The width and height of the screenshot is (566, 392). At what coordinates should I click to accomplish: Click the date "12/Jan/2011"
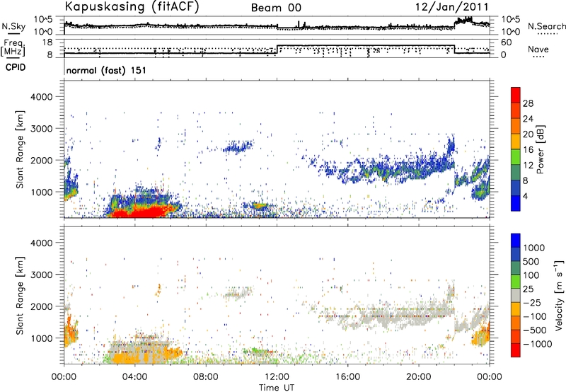[452, 7]
